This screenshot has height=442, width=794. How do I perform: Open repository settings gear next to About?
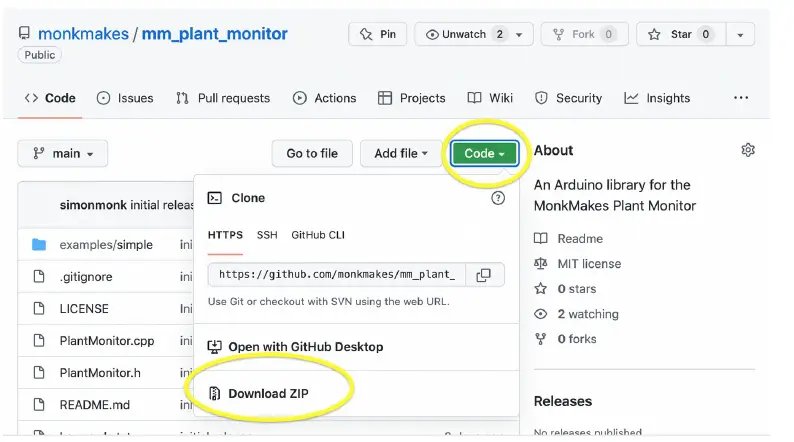pyautogui.click(x=748, y=150)
